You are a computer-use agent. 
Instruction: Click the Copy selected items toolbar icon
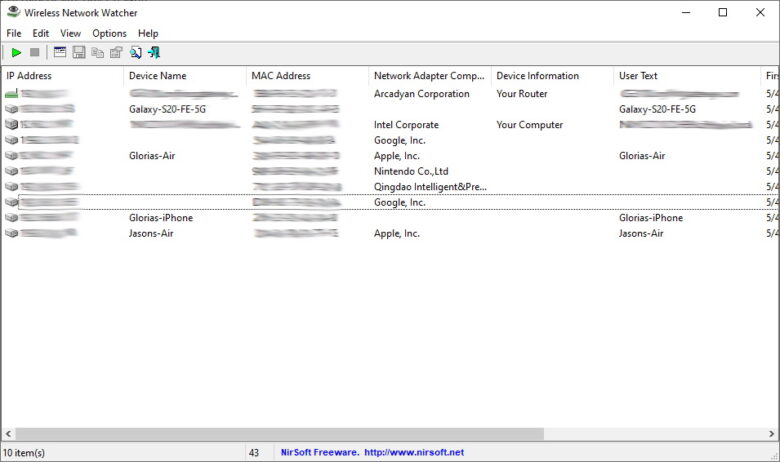(98, 52)
